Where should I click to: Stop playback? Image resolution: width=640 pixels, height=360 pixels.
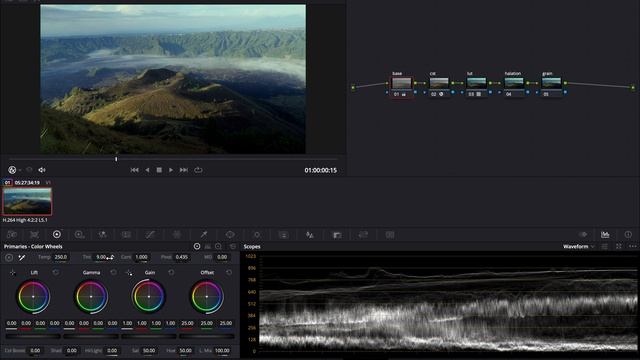click(x=159, y=170)
